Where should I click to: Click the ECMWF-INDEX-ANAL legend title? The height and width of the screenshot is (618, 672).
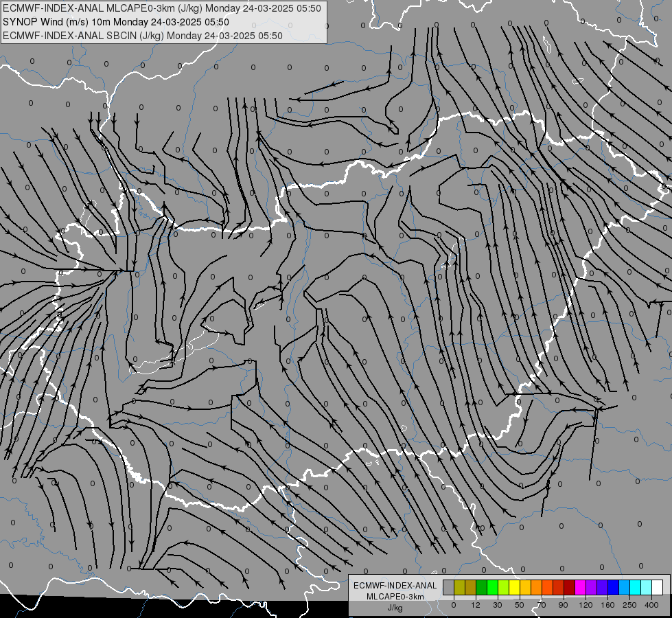[395, 586]
